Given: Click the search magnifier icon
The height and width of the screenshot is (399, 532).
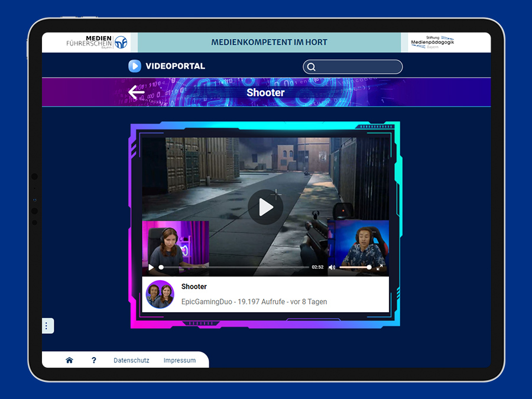Looking at the screenshot, I should (x=311, y=67).
